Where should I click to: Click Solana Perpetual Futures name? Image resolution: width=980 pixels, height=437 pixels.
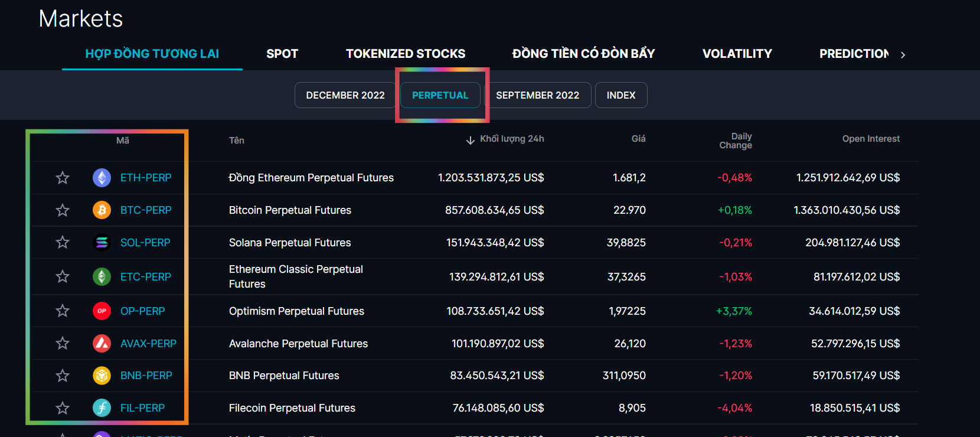pyautogui.click(x=290, y=243)
